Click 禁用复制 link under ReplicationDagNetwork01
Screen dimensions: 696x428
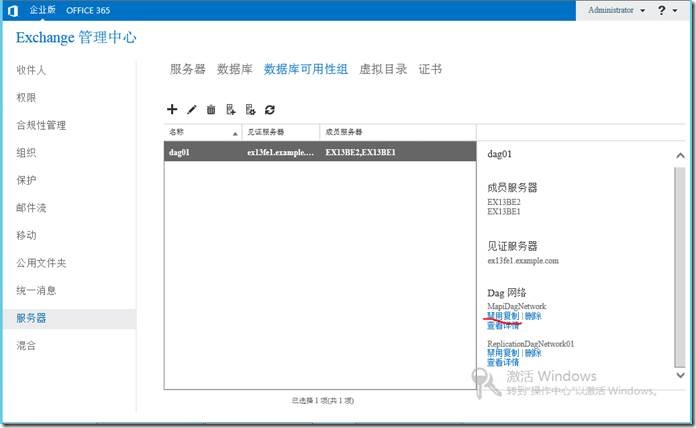503,353
